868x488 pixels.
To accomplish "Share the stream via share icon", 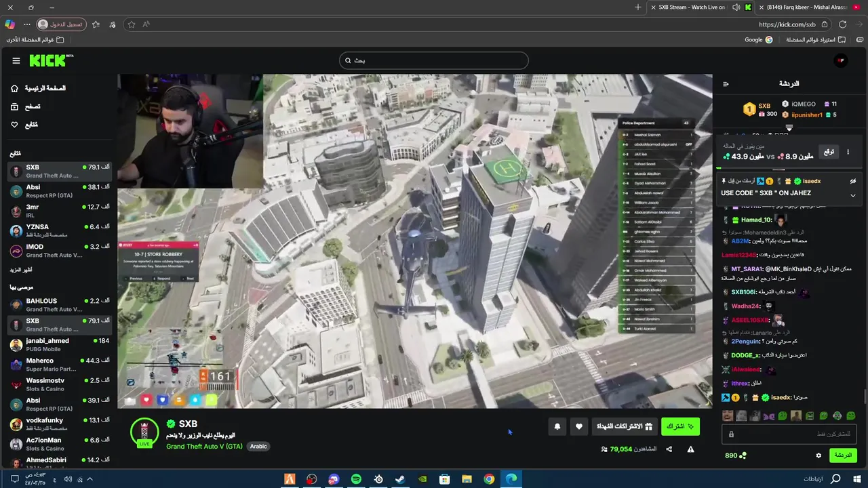I will click(x=669, y=449).
